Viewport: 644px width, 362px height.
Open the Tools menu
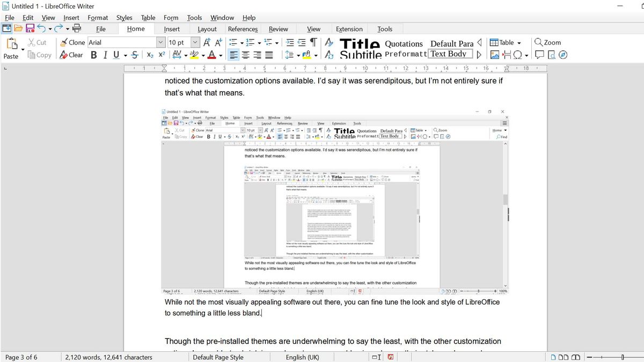pos(194,17)
